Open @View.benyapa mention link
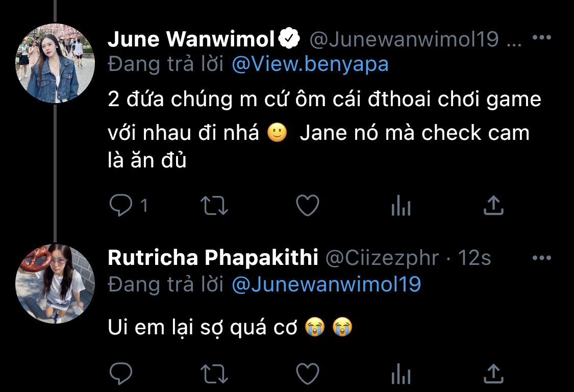574x392 pixels. pyautogui.click(x=310, y=64)
